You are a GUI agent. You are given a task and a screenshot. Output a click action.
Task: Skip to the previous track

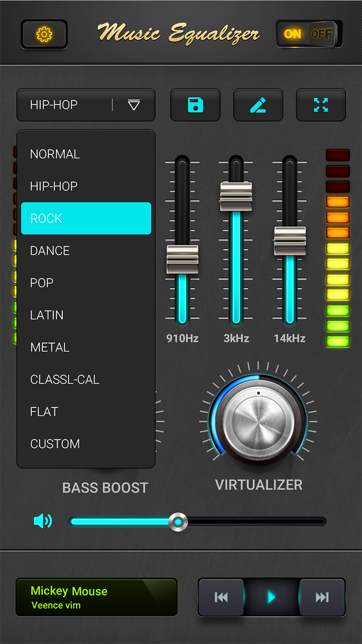[221, 597]
